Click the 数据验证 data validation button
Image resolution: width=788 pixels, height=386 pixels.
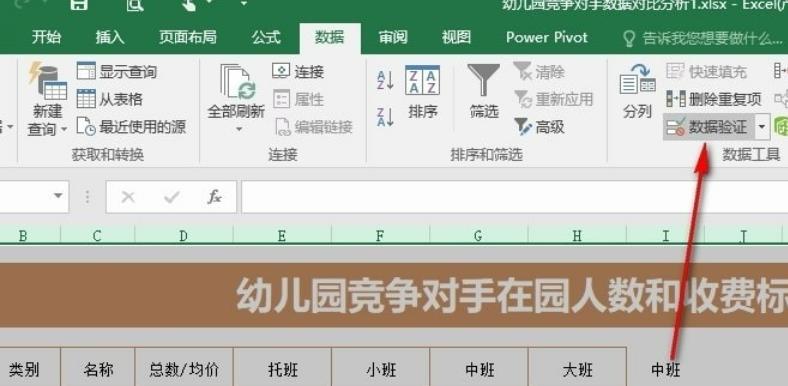click(709, 127)
